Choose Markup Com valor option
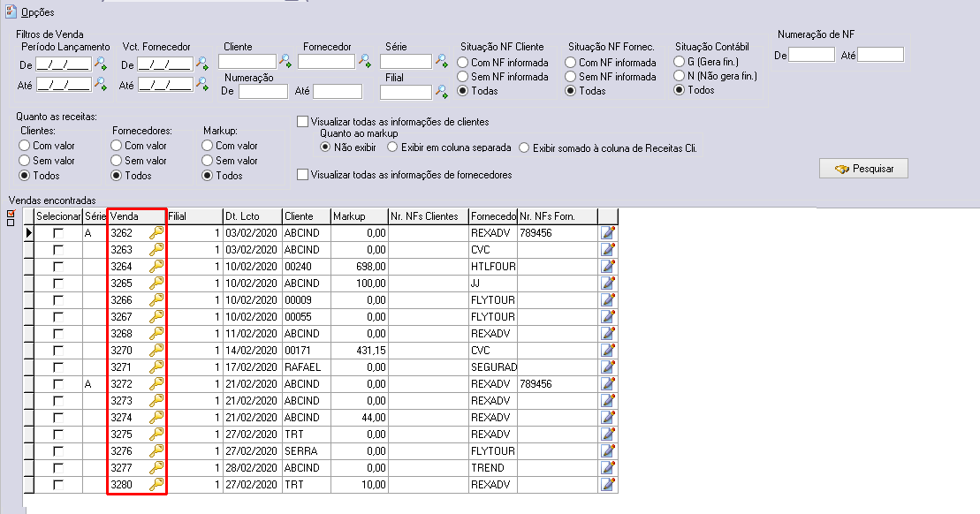 208,146
